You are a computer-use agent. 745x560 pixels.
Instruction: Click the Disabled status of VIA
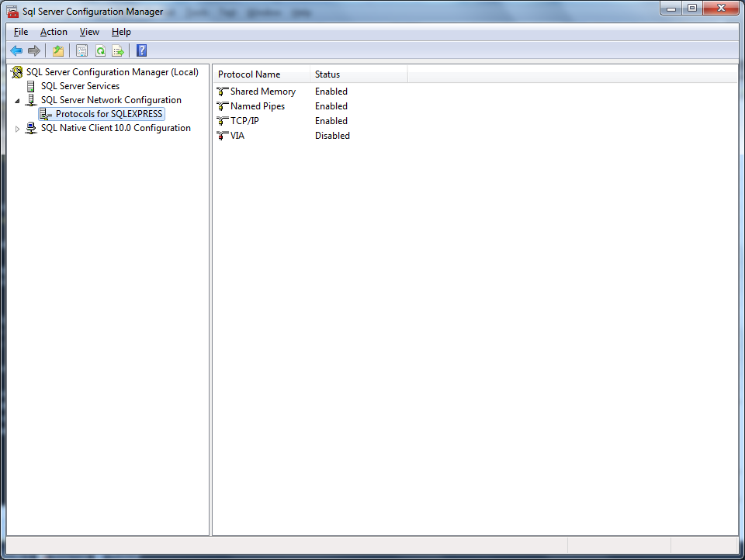tap(332, 136)
